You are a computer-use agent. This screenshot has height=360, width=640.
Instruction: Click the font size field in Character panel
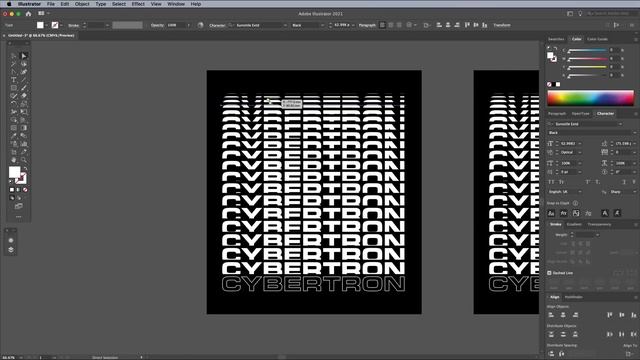click(x=567, y=144)
